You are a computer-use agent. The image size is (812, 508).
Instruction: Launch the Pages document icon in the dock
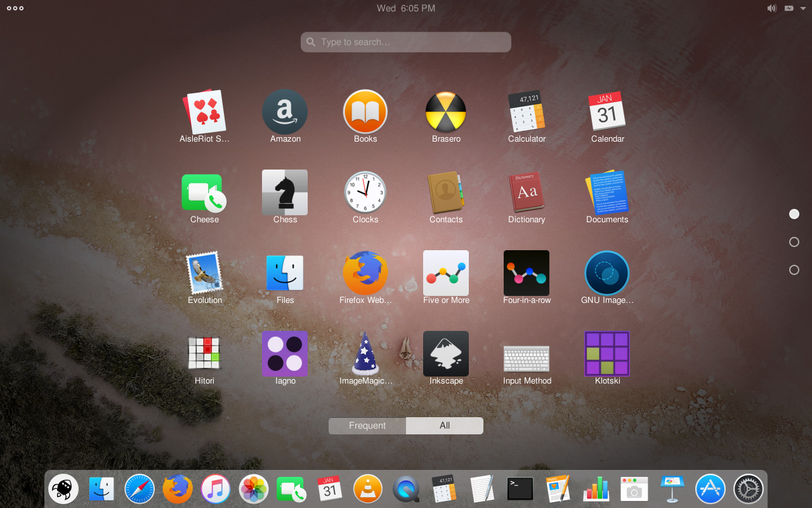[x=558, y=489]
